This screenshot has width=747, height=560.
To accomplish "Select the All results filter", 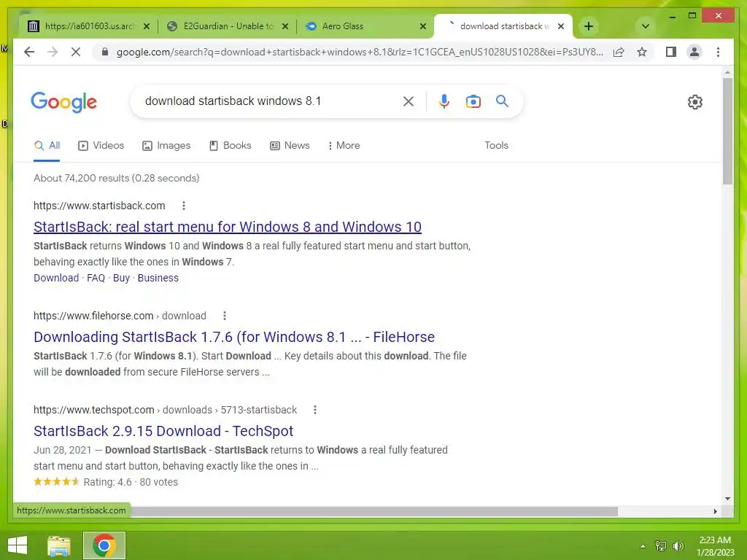I will tap(47, 146).
